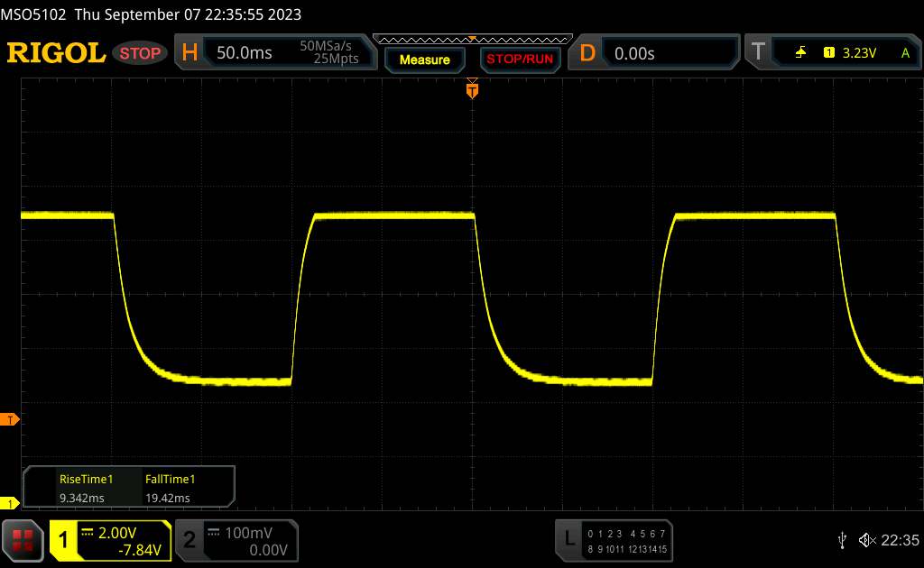Click the orange trigger level T marker

pyautogui.click(x=10, y=420)
